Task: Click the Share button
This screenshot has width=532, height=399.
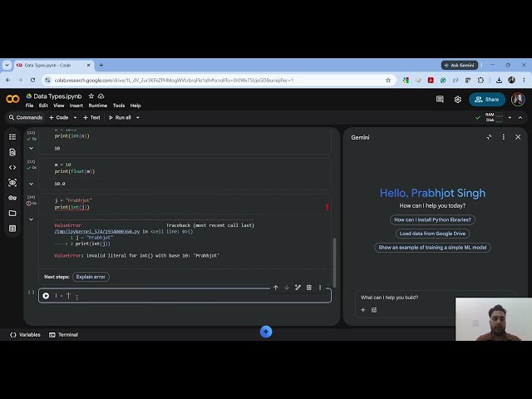Action: click(x=487, y=100)
